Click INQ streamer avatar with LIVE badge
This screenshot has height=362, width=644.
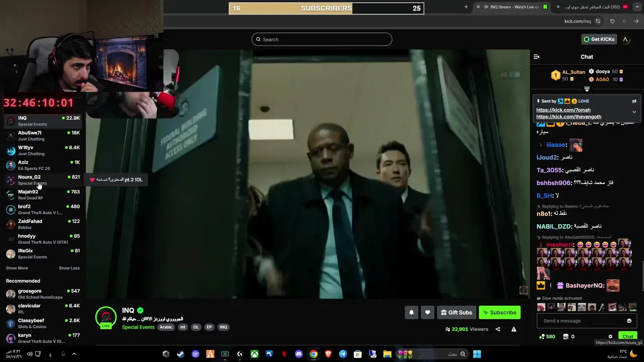[x=106, y=318]
